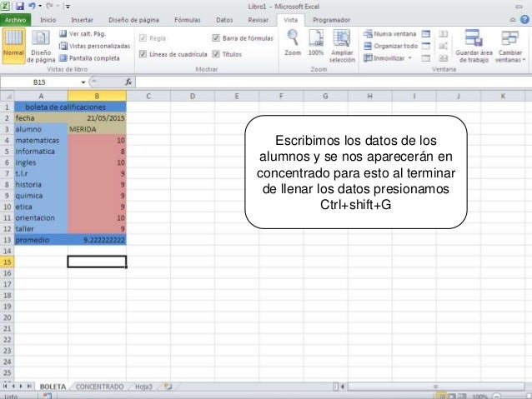Select the orientacion label cell
532x399 pixels.
[x=41, y=218]
